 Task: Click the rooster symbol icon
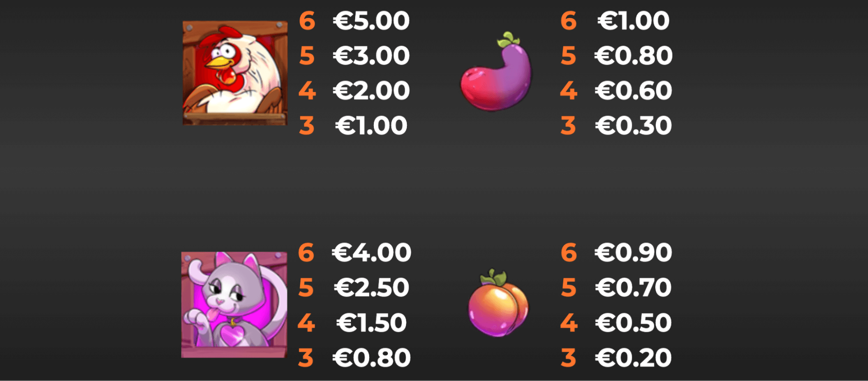pos(235,73)
